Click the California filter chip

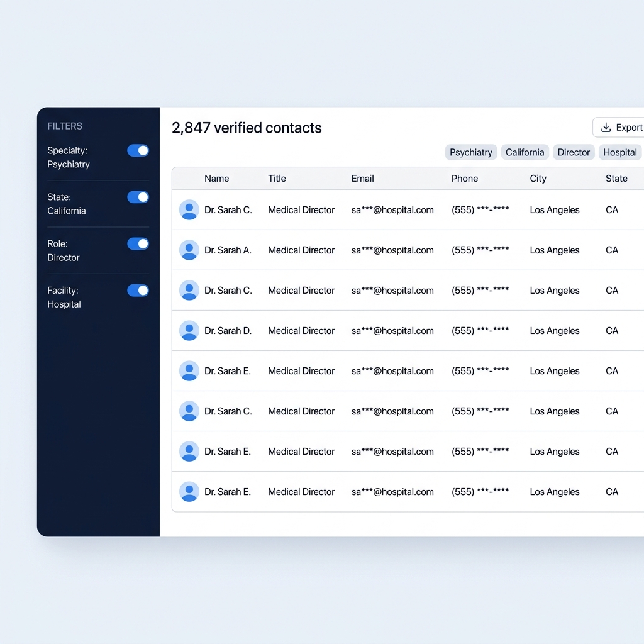[x=525, y=152]
